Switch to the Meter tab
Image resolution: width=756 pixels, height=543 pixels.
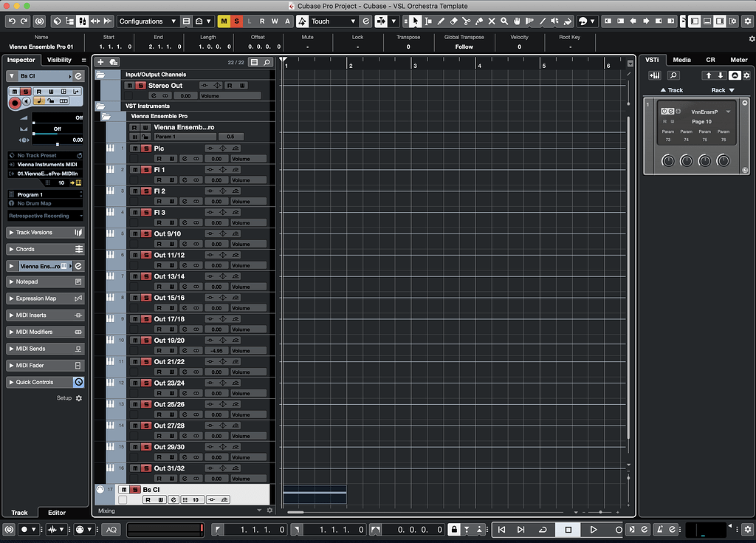tap(738, 60)
